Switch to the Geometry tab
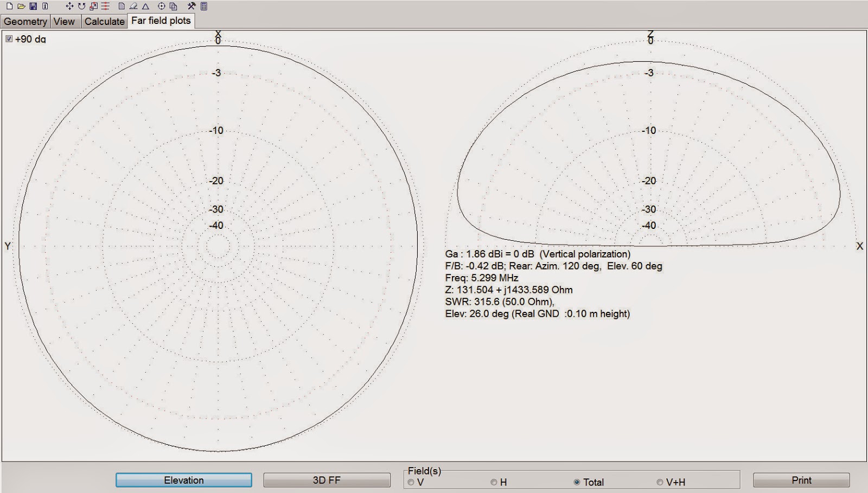The height and width of the screenshot is (493, 868). coord(25,22)
